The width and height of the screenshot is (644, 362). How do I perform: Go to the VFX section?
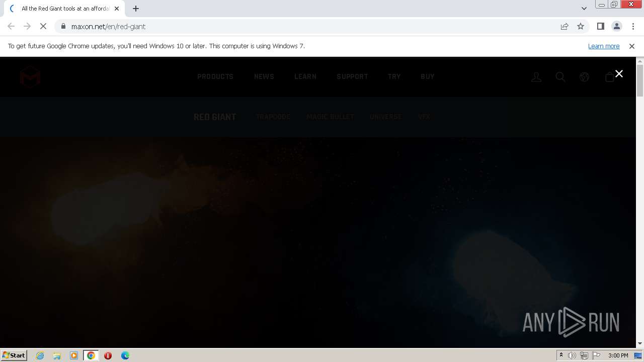point(424,117)
